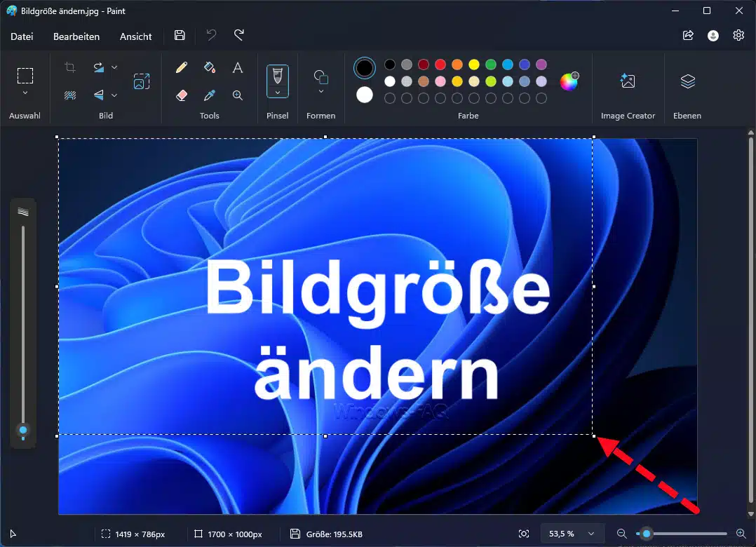Select the Eraser tool
The height and width of the screenshot is (547, 756).
click(182, 95)
